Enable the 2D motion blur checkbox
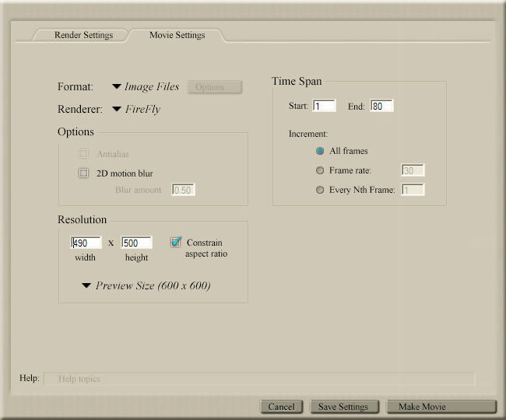506x420 pixels. (x=84, y=173)
